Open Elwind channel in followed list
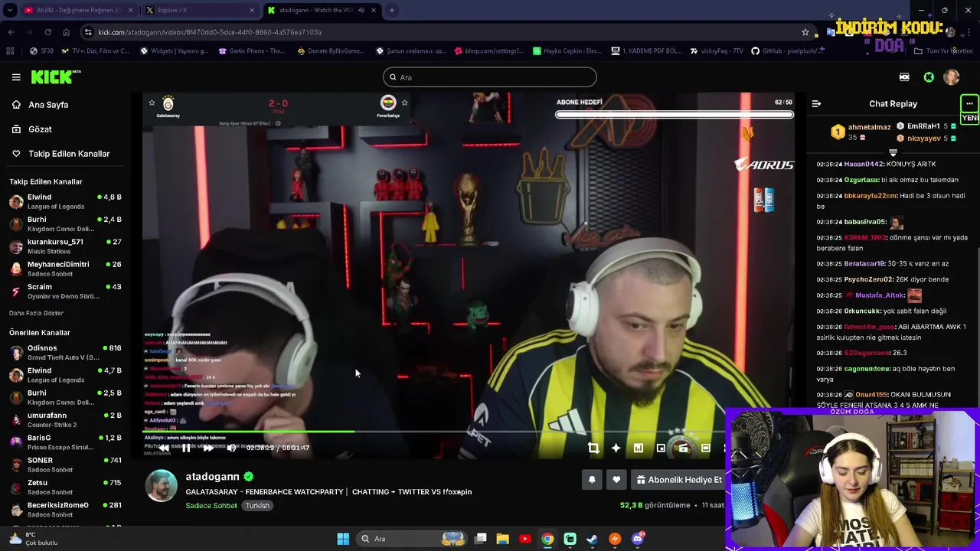The height and width of the screenshot is (551, 980). [x=65, y=201]
